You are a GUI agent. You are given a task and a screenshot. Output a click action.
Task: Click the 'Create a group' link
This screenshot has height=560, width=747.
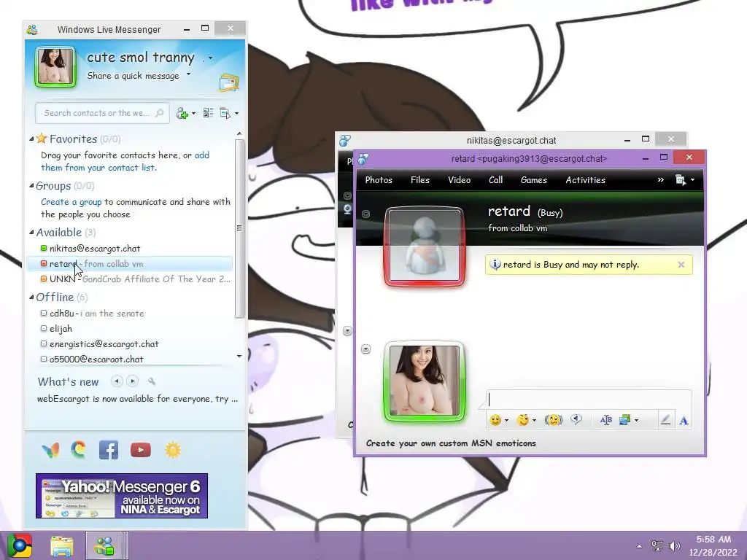coord(71,202)
